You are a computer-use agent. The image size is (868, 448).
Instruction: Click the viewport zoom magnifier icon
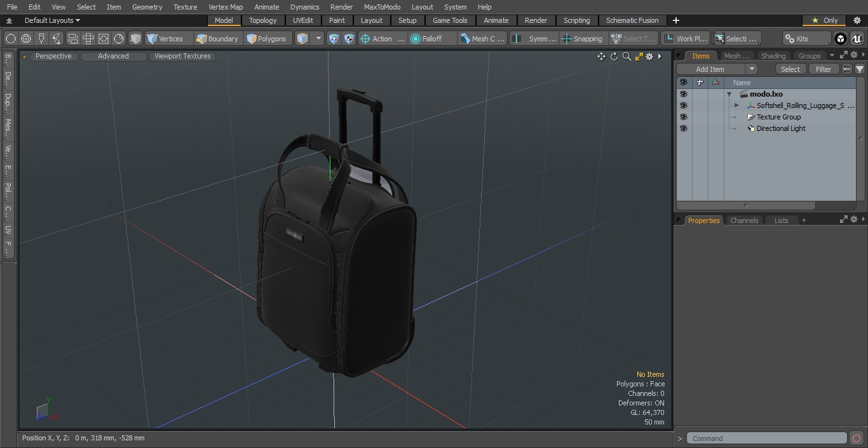click(x=627, y=57)
